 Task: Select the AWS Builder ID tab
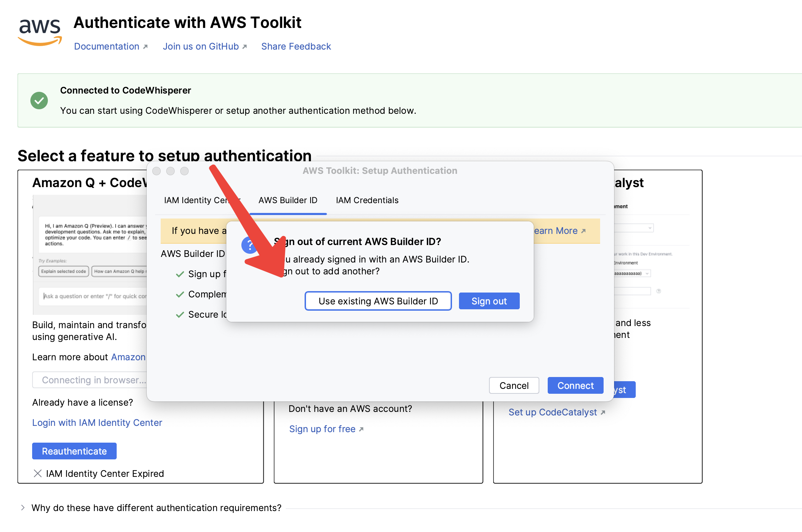[x=288, y=200]
